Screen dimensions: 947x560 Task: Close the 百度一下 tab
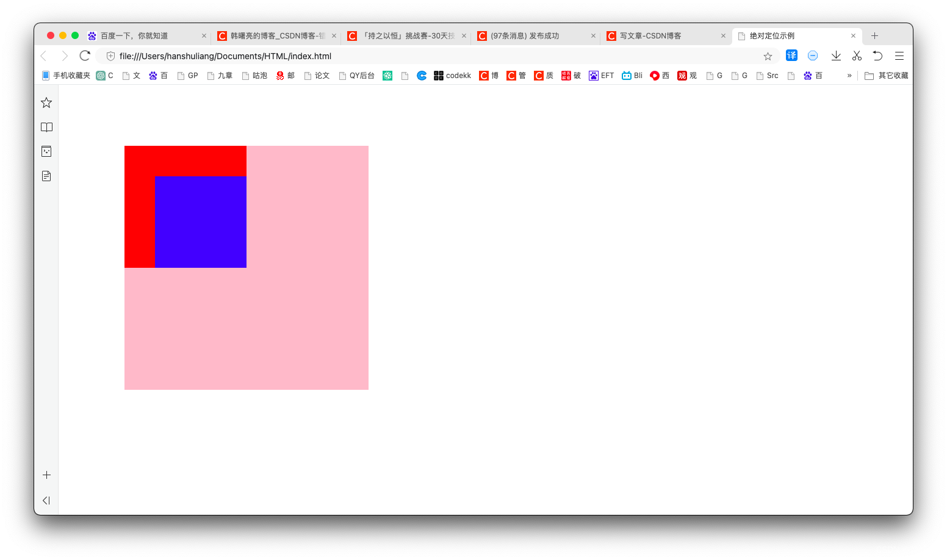pos(204,36)
